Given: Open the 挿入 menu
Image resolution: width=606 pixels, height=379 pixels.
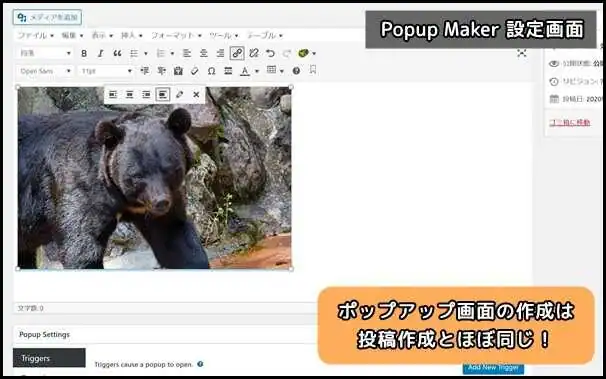Looking at the screenshot, I should [131, 36].
